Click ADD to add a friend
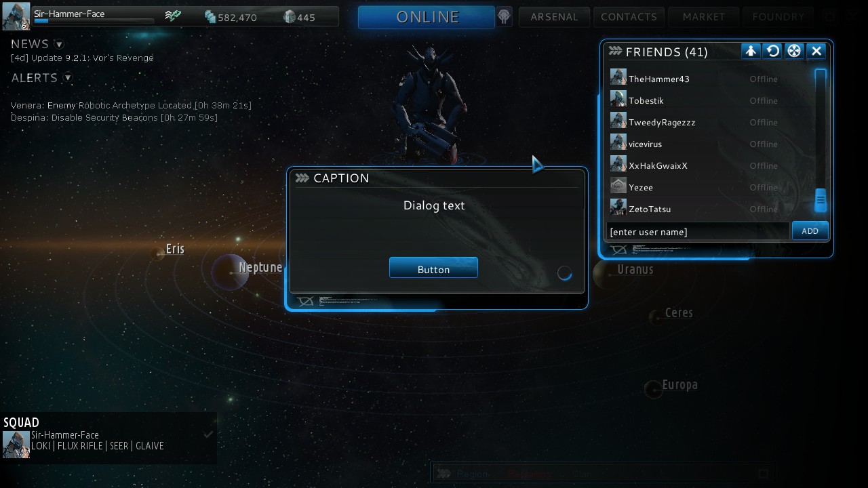This screenshot has width=868, height=488. coord(810,230)
